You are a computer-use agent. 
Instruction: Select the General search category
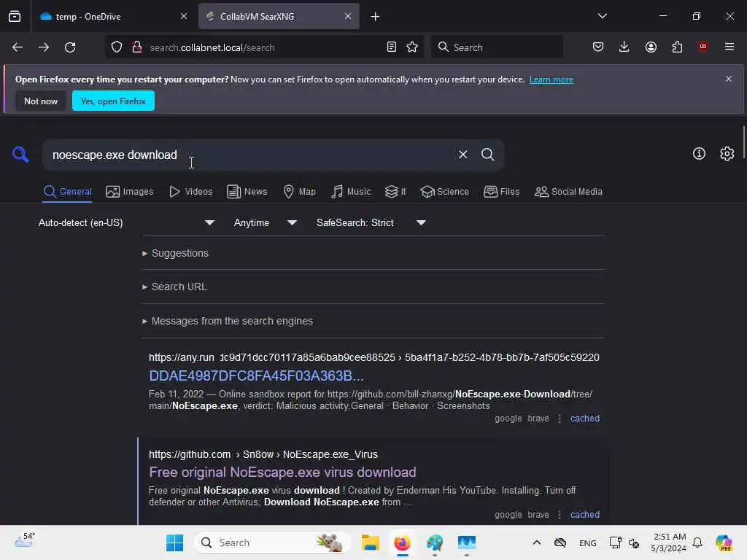coord(67,192)
